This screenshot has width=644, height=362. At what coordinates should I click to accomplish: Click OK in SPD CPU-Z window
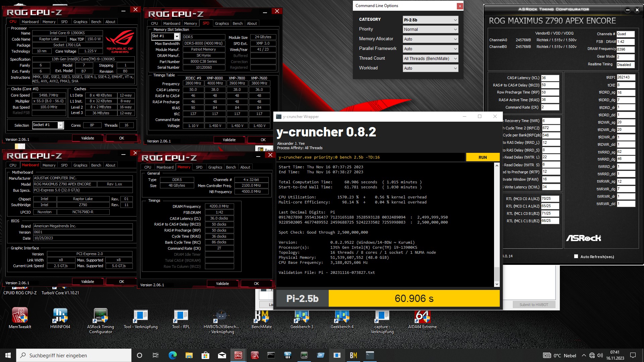point(263,140)
